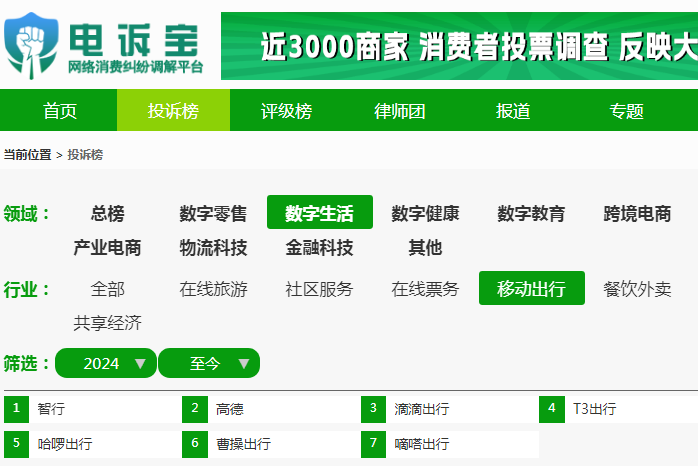Select the 餐饮外卖 industry filter
The height and width of the screenshot is (466, 698).
click(637, 289)
